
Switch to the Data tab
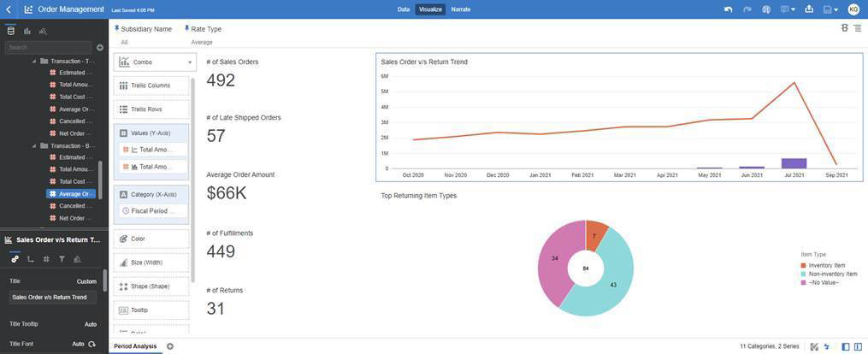tap(404, 9)
